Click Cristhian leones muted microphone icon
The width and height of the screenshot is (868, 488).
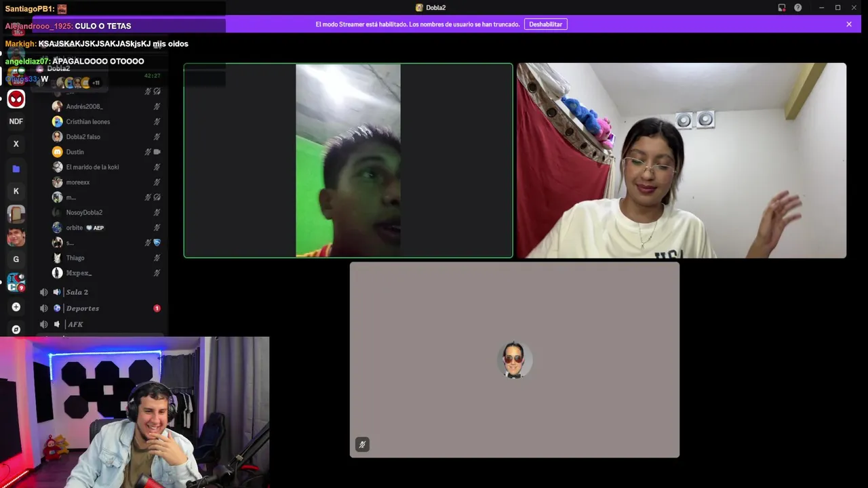coord(157,121)
